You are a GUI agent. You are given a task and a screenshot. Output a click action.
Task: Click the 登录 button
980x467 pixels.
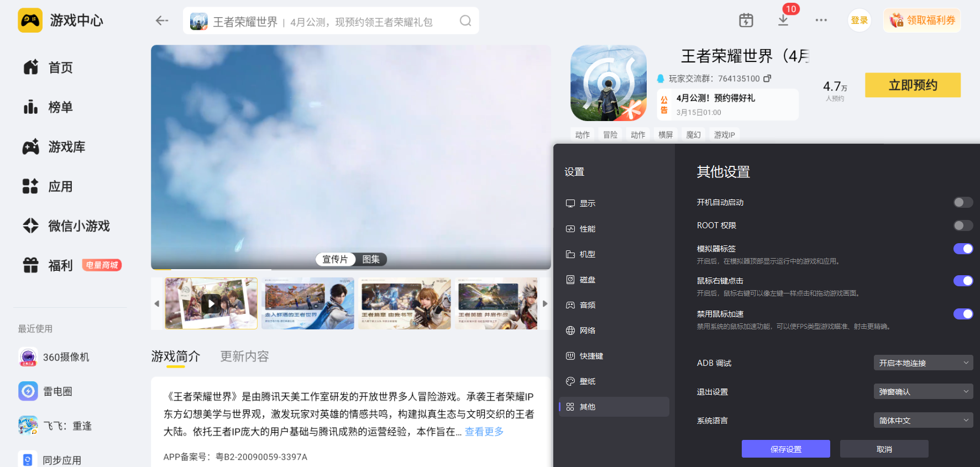pos(860,20)
